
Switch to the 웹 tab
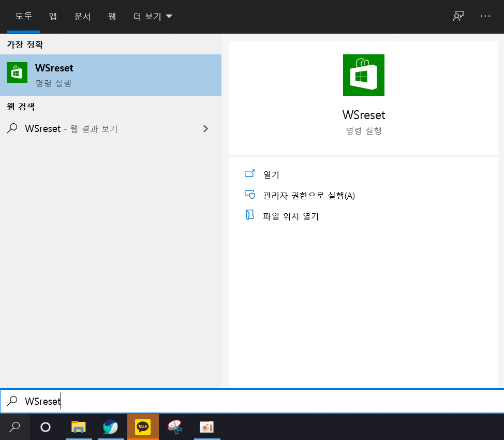point(112,17)
